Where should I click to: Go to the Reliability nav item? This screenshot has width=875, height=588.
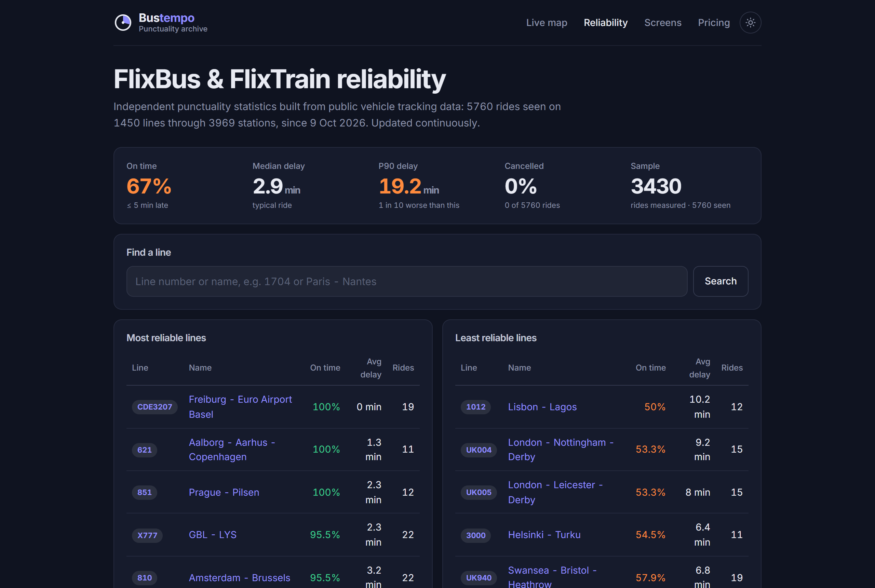[605, 23]
